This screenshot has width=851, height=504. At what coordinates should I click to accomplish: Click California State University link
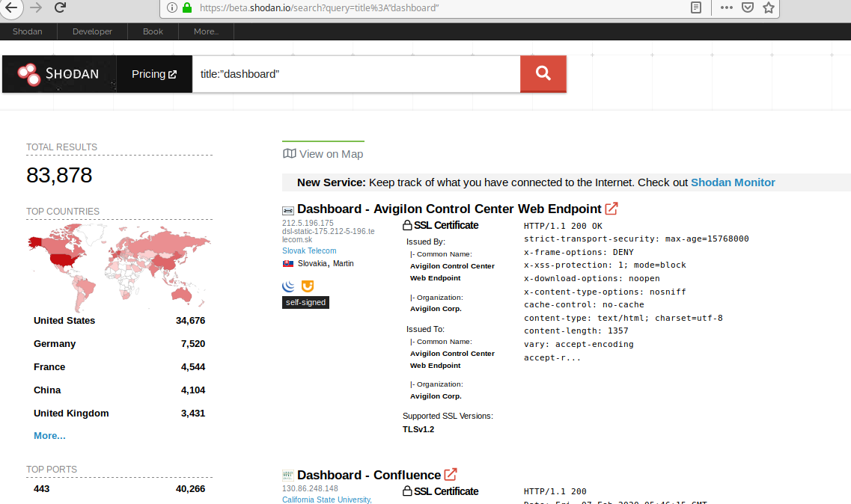pyautogui.click(x=327, y=500)
